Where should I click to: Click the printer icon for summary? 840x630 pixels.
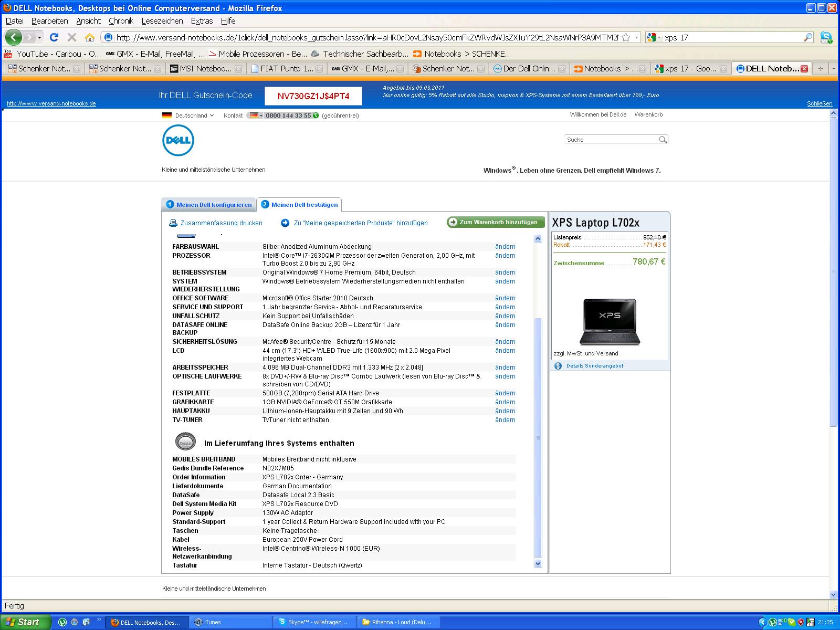(173, 223)
